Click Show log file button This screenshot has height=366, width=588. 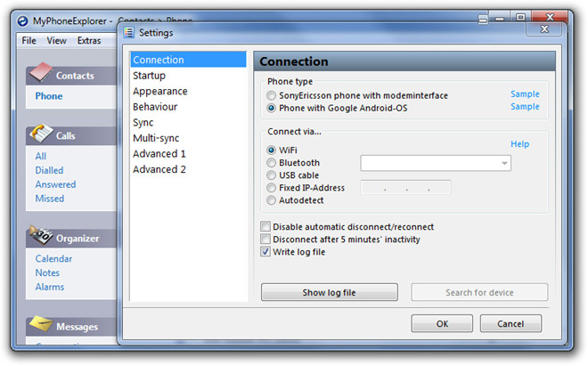pos(330,292)
